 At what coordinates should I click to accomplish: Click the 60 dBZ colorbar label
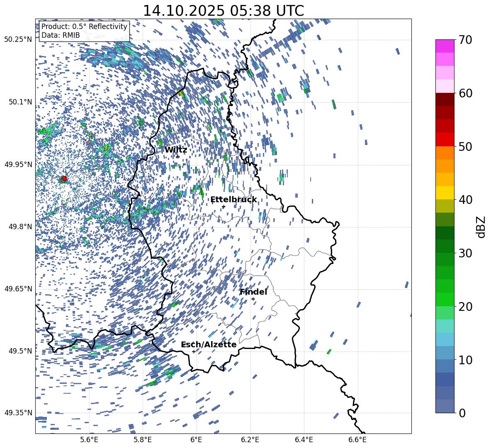tap(465, 93)
